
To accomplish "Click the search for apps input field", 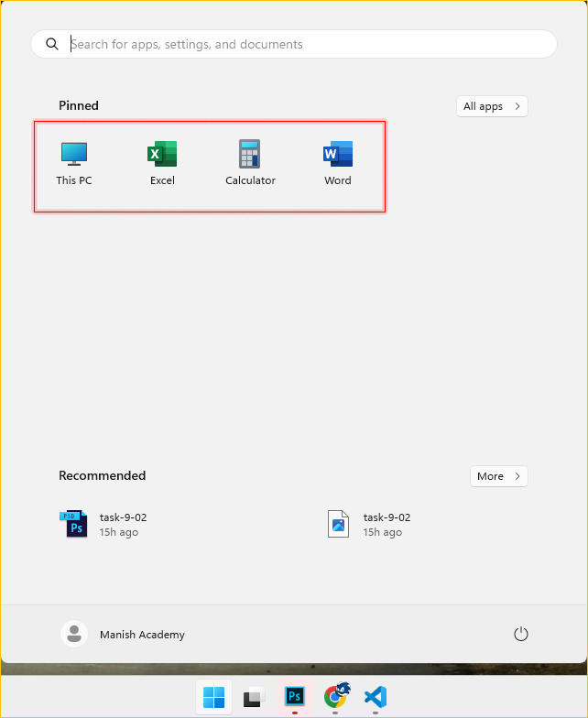I will point(302,44).
